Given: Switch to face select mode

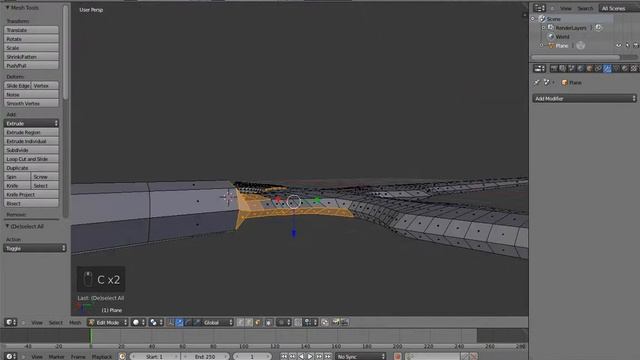Looking at the screenshot, I should tap(257, 322).
